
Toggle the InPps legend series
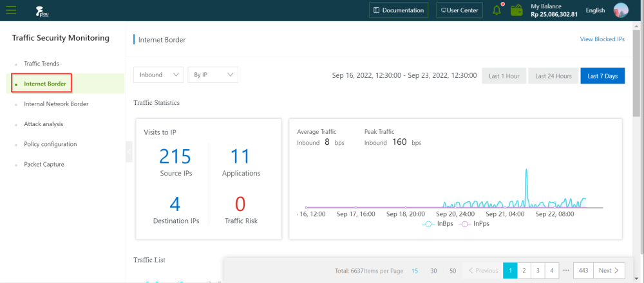pyautogui.click(x=473, y=224)
